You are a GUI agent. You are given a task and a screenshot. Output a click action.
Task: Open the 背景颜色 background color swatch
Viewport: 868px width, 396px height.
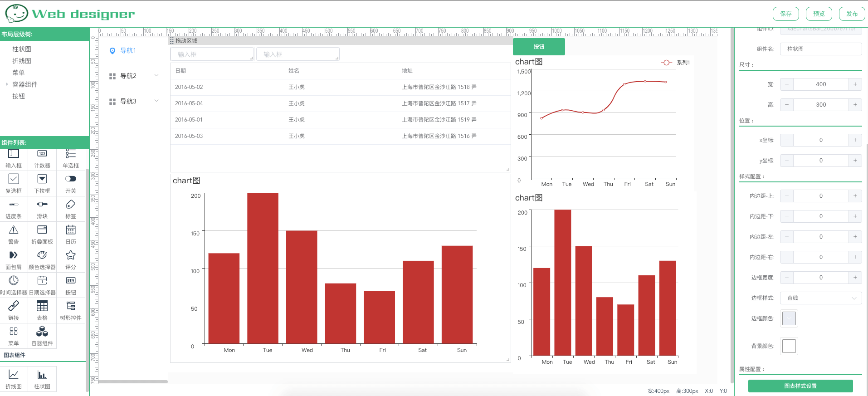pyautogui.click(x=789, y=346)
